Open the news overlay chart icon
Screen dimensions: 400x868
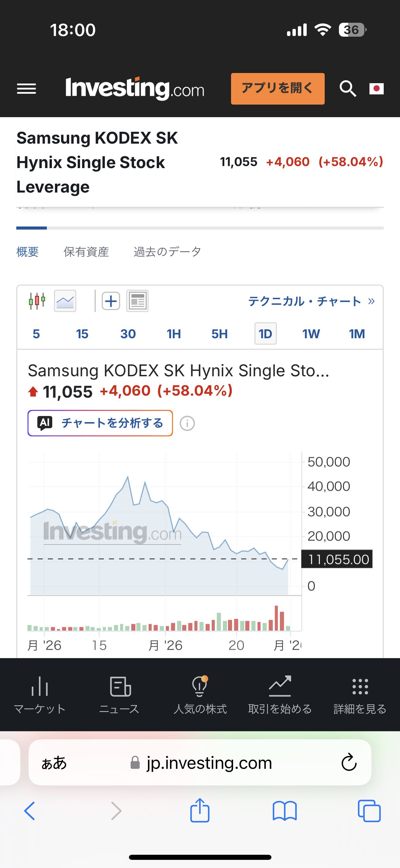click(137, 301)
